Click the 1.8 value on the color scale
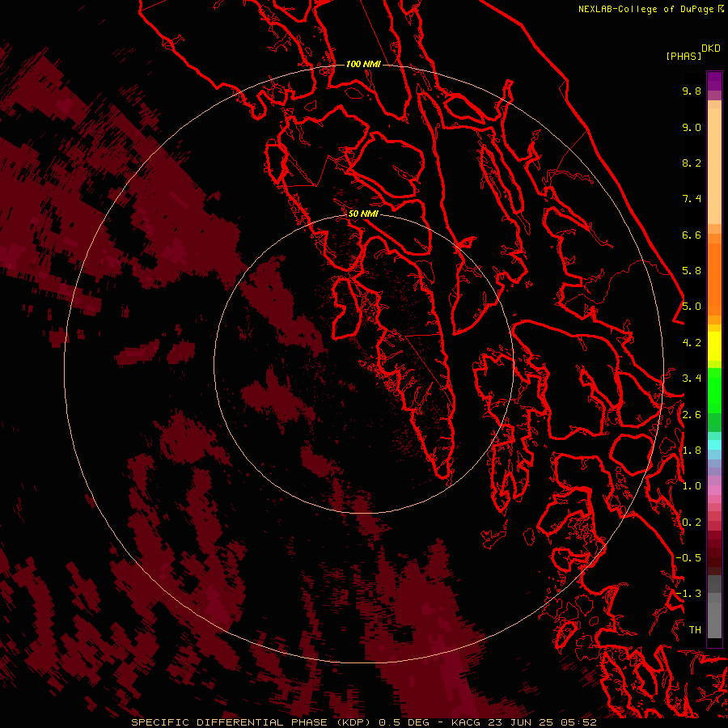Screen dimensions: 728x728 pos(692,451)
